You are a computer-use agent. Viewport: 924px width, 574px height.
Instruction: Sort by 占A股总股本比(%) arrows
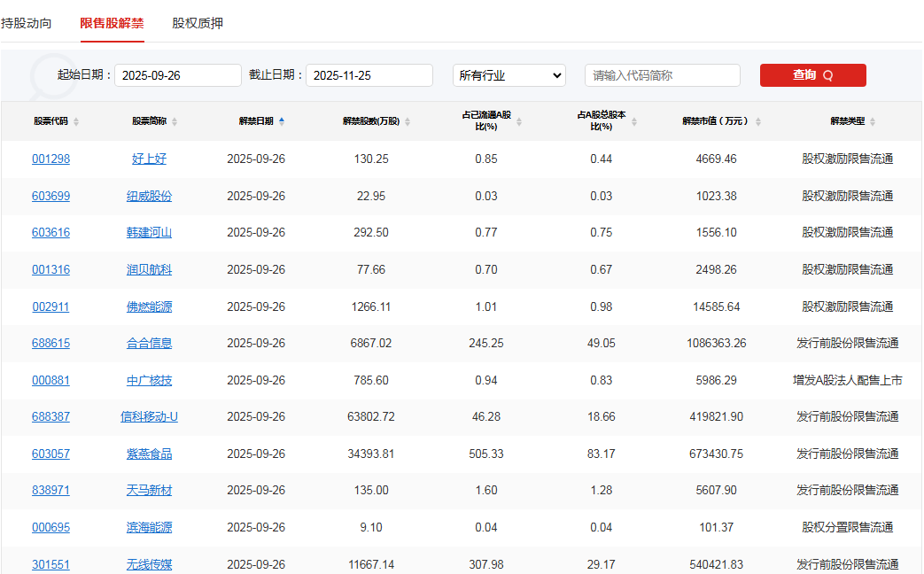634,121
